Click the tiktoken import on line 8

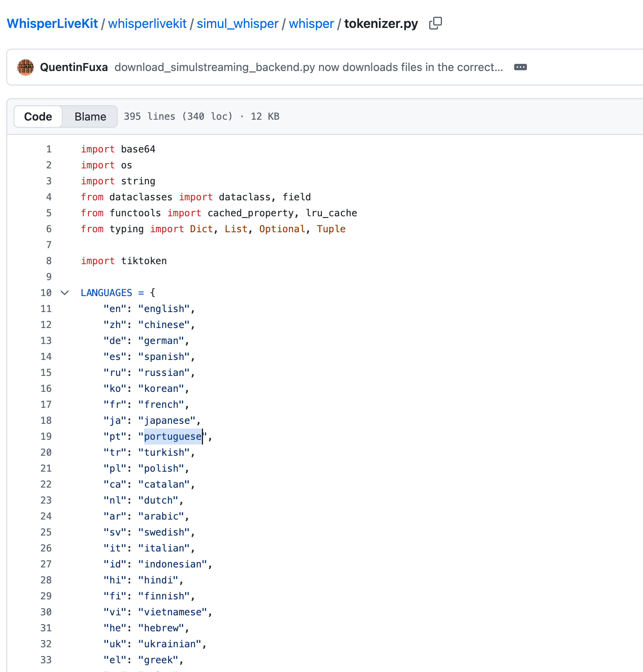(x=144, y=261)
